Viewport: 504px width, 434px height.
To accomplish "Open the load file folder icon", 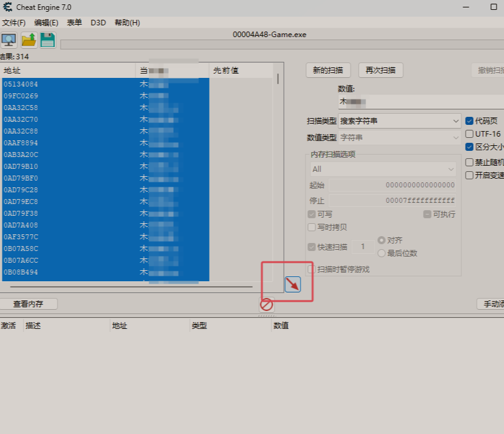I will [x=28, y=40].
